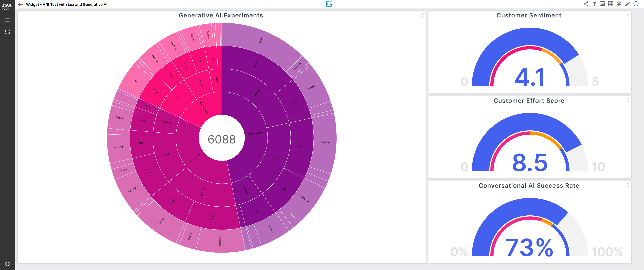Click the 73% success rate gauge value
The height and width of the screenshot is (270, 644).
coord(529,247)
